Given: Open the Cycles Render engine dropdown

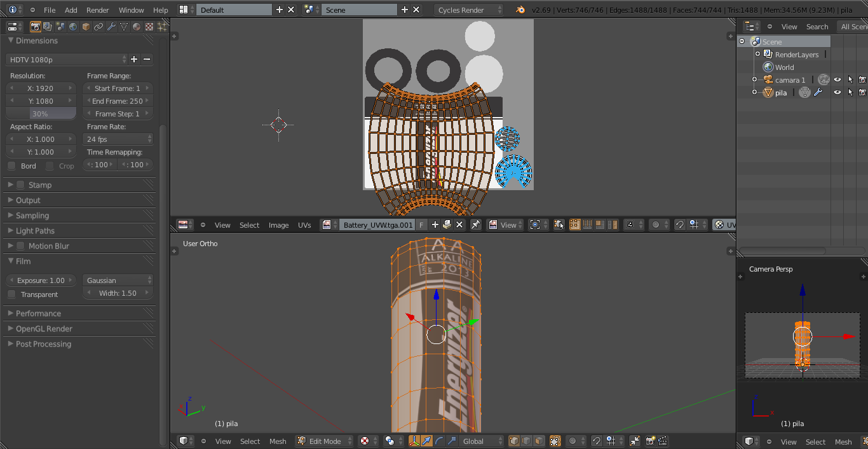Looking at the screenshot, I should click(x=469, y=10).
